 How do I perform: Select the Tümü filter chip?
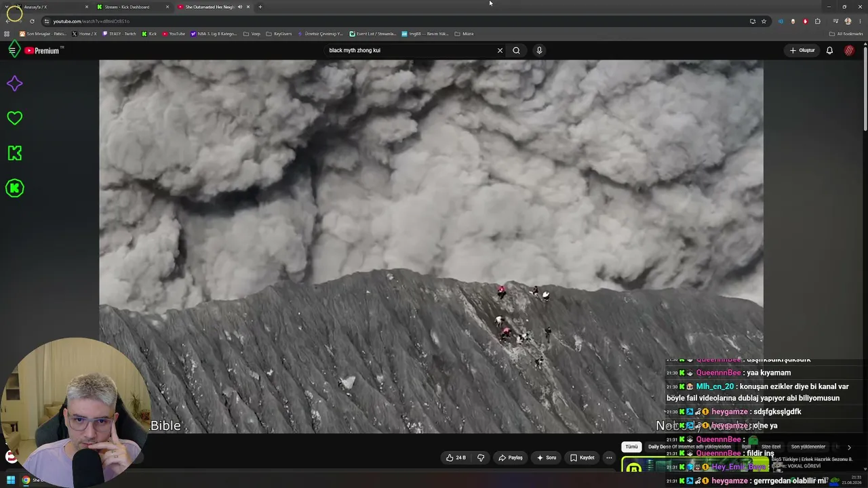(x=631, y=447)
